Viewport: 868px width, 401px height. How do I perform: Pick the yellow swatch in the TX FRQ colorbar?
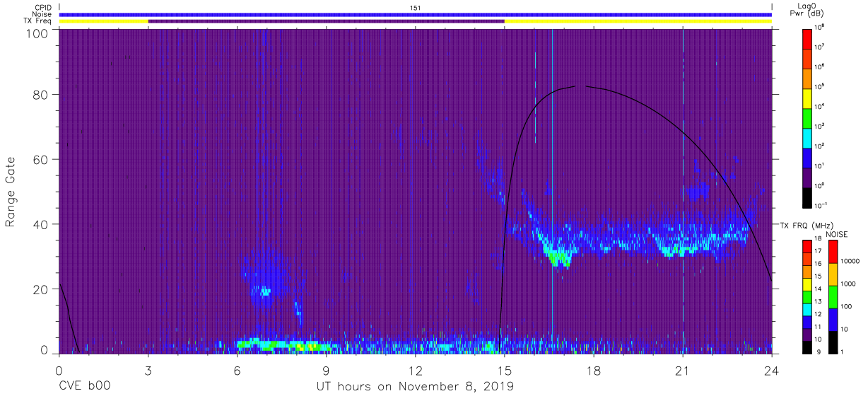809,284
